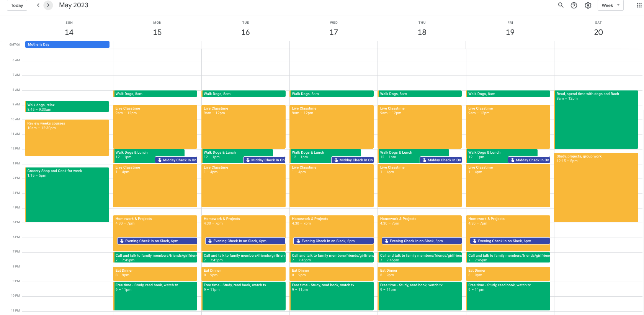
Task: Select day number 14 under SUN
Action: point(69,32)
